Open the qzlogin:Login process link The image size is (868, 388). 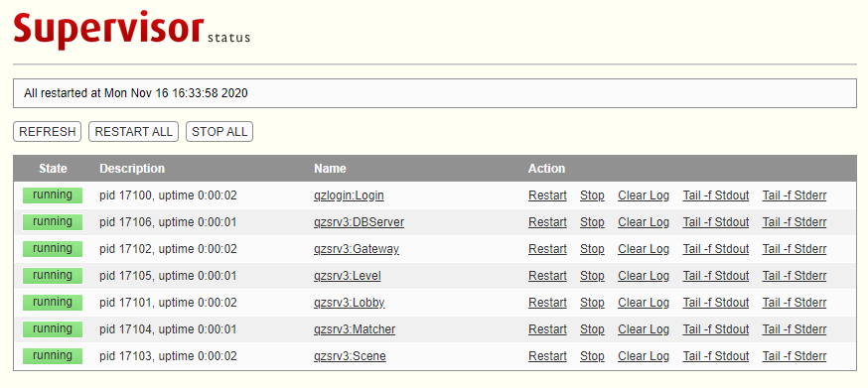click(x=349, y=195)
